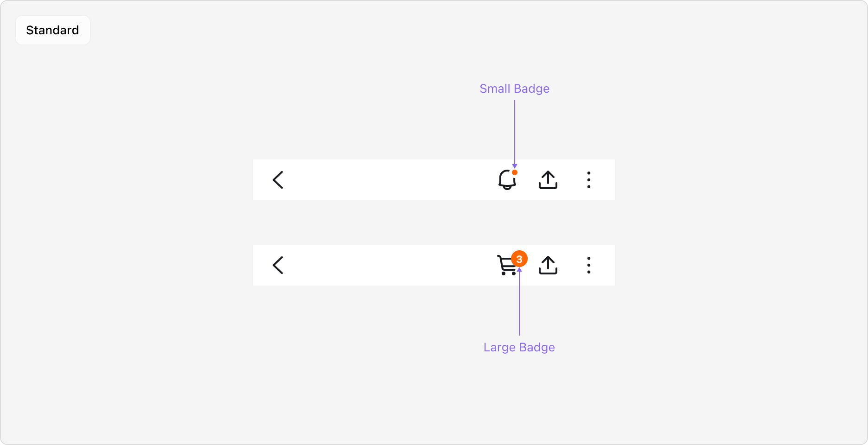
Task: Click the orange dot indicator beside the bell
Action: (x=515, y=172)
